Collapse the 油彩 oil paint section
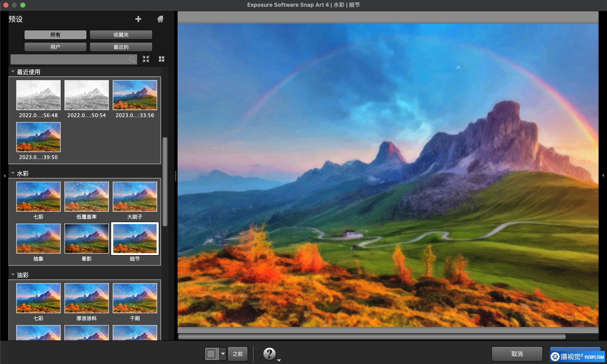This screenshot has height=364, width=607. point(13,275)
